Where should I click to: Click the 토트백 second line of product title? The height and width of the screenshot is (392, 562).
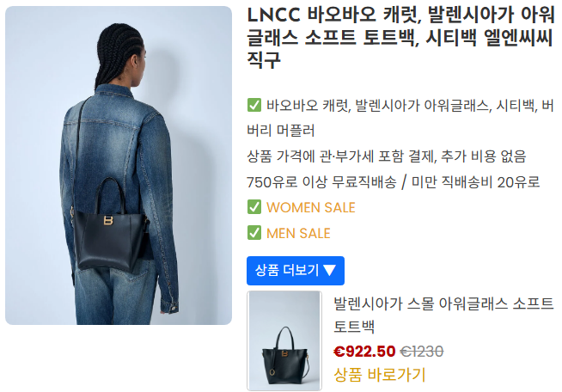tap(354, 327)
